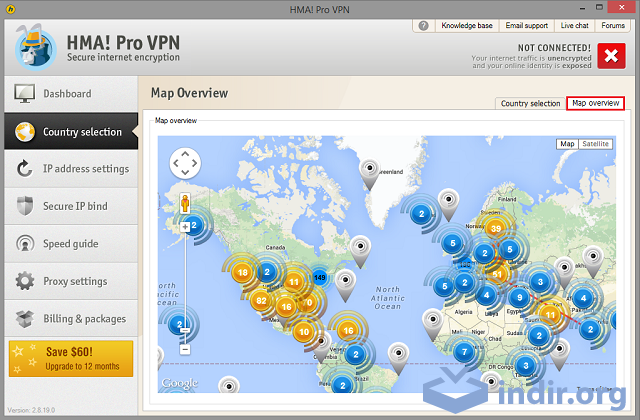This screenshot has width=640, height=420.
Task: Switch map to Satellite view
Action: point(596,144)
